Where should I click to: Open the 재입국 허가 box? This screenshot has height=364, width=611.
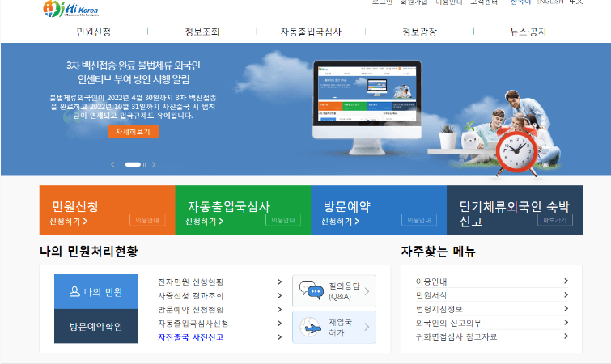point(334,327)
